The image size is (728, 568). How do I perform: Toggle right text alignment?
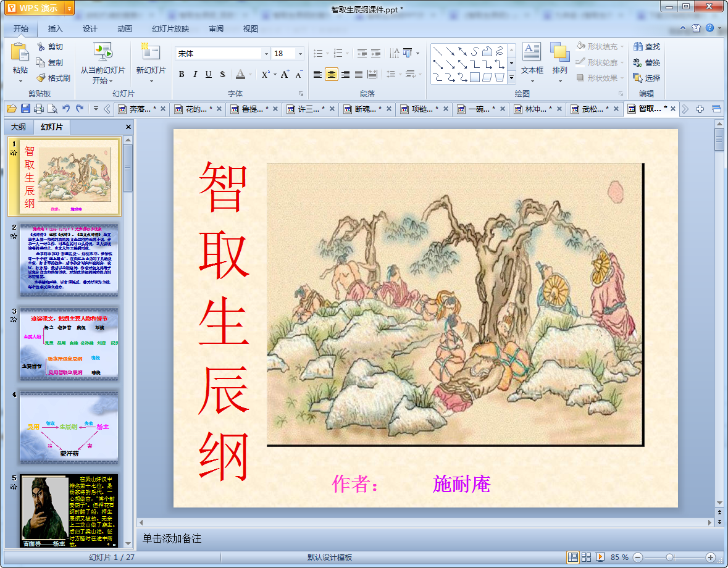(345, 74)
